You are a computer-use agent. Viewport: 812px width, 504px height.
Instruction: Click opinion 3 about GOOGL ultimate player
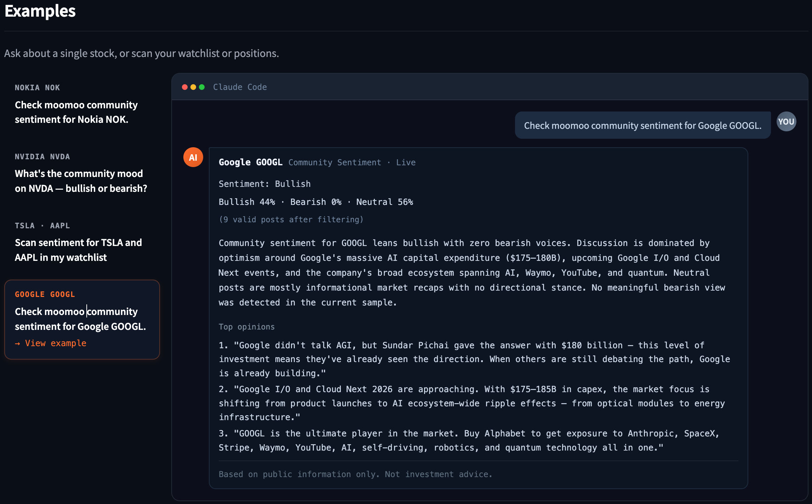click(469, 441)
